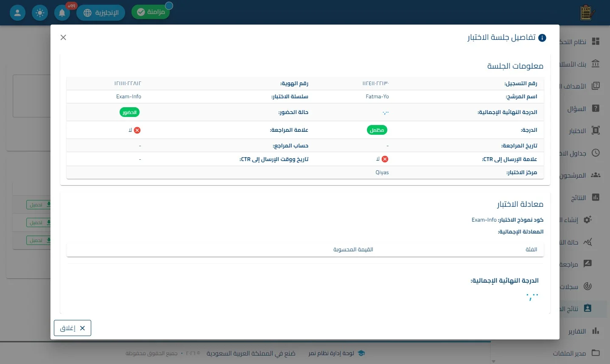Click the إغلاق button
This screenshot has height=364, width=610.
(x=73, y=328)
